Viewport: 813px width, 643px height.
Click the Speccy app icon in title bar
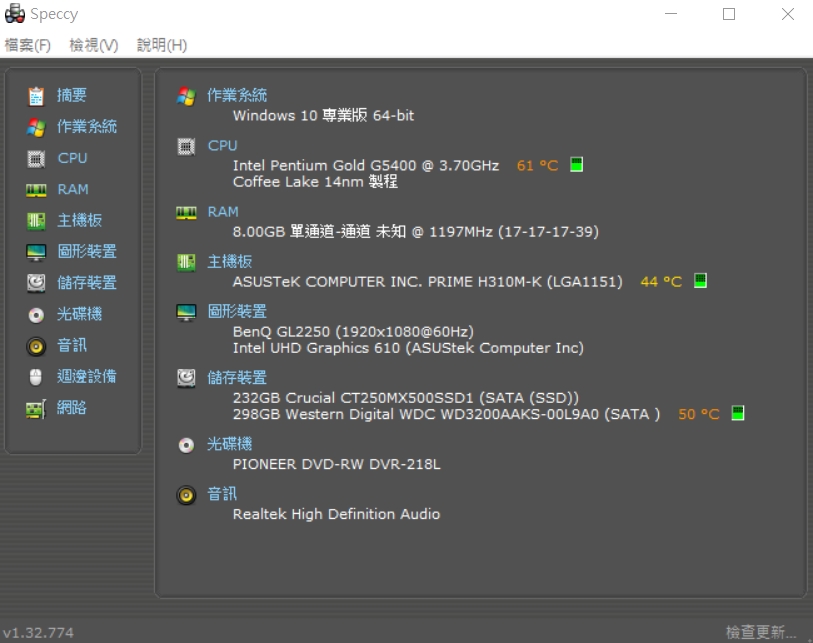pos(15,13)
